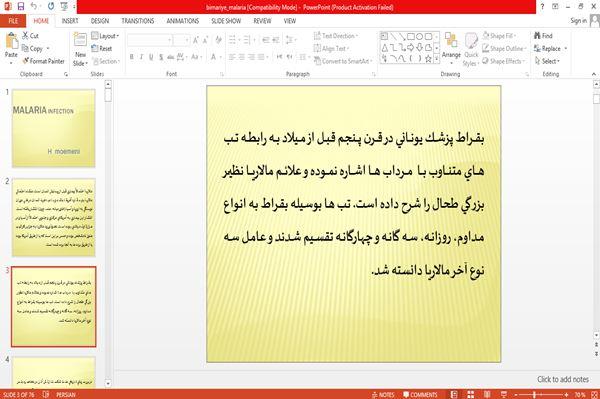This screenshot has height=399, width=600.
Task: Click the Start From Beginning slideshow icon
Action: [64, 6]
